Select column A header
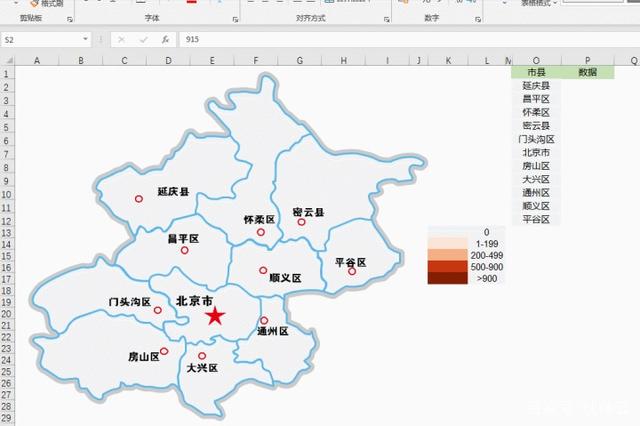The image size is (640, 426). (x=37, y=60)
